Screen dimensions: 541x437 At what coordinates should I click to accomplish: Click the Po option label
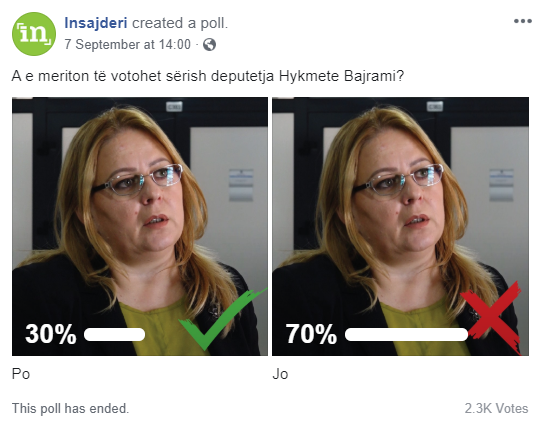pos(21,374)
